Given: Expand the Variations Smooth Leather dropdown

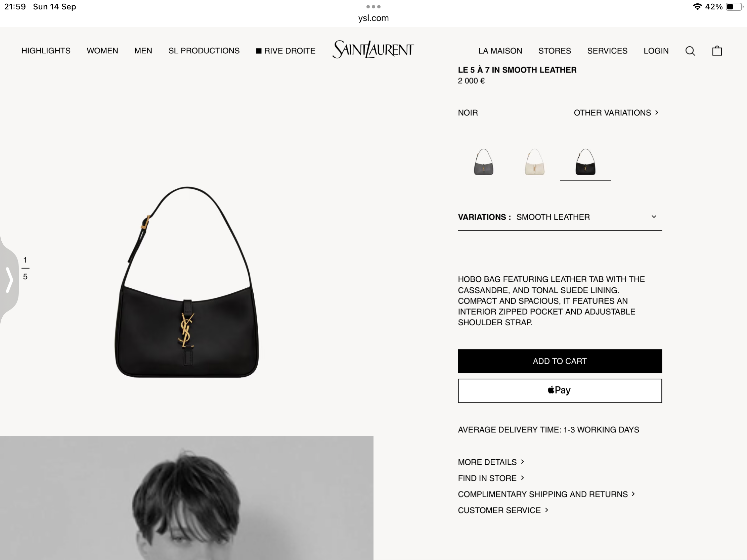Looking at the screenshot, I should pos(560,217).
